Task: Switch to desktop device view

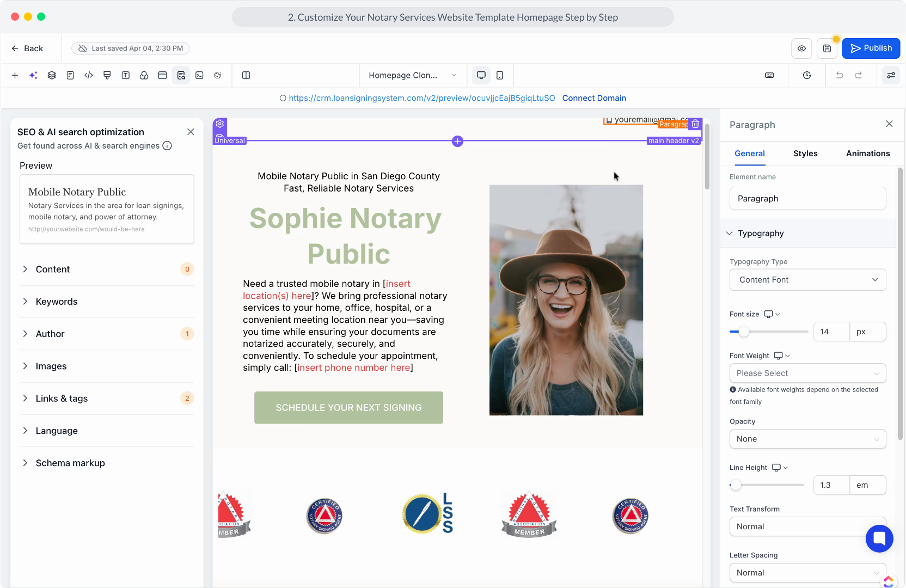Action: (x=481, y=75)
